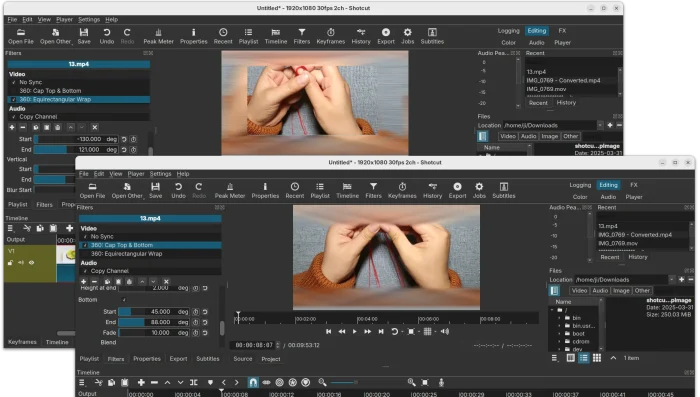Collapse the root / folder in the front file tree
This screenshot has width=700, height=397.
tap(552, 309)
